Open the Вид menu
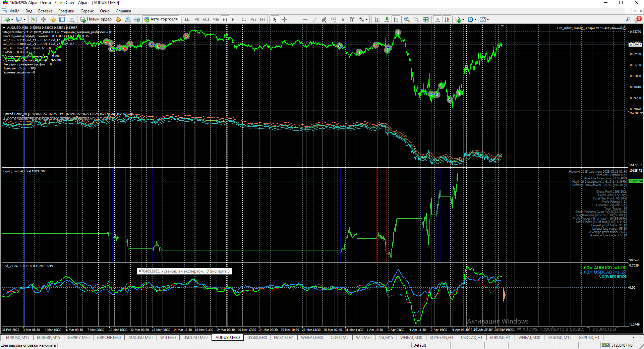 pyautogui.click(x=29, y=11)
